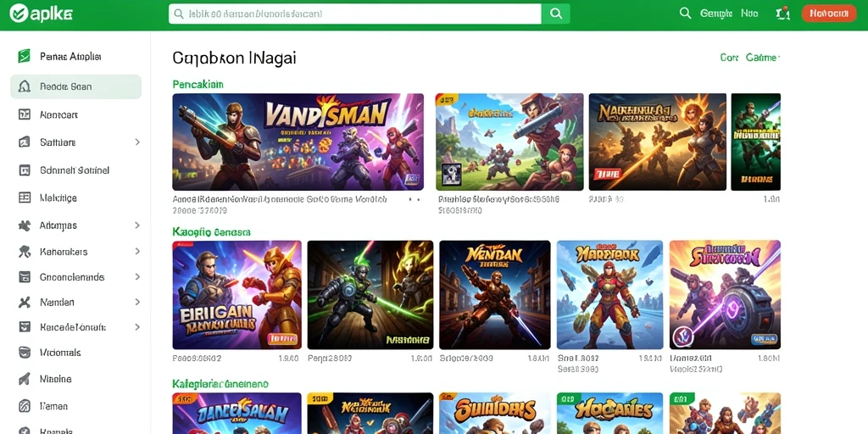
Task: Expand the Satihare sidebar section
Action: [137, 142]
